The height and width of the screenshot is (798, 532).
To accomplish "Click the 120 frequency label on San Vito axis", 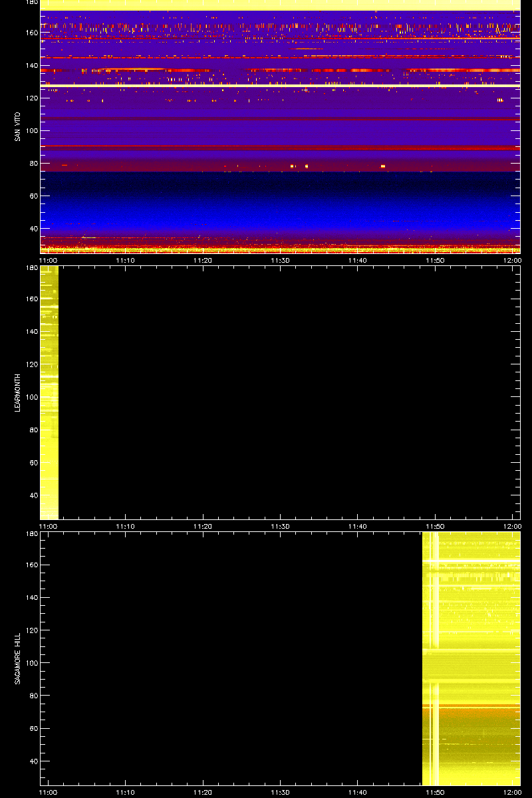I will click(32, 98).
